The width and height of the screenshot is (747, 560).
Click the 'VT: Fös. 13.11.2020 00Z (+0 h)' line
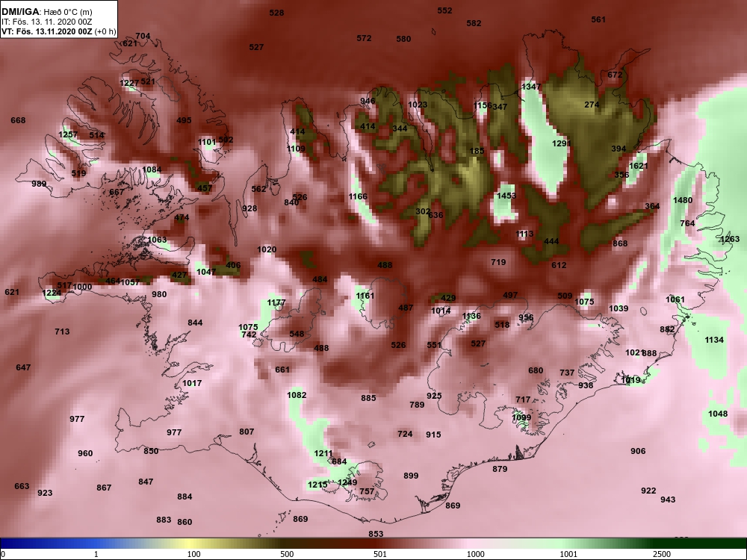coord(58,31)
